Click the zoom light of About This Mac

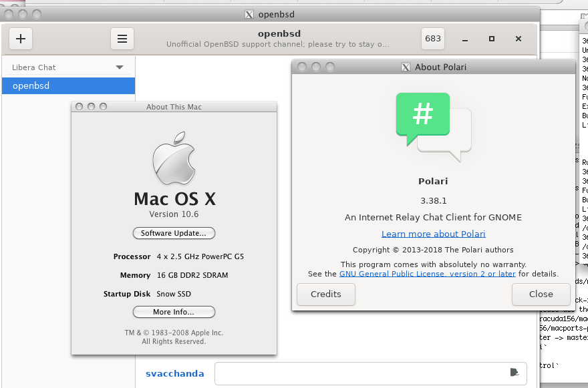(x=103, y=107)
